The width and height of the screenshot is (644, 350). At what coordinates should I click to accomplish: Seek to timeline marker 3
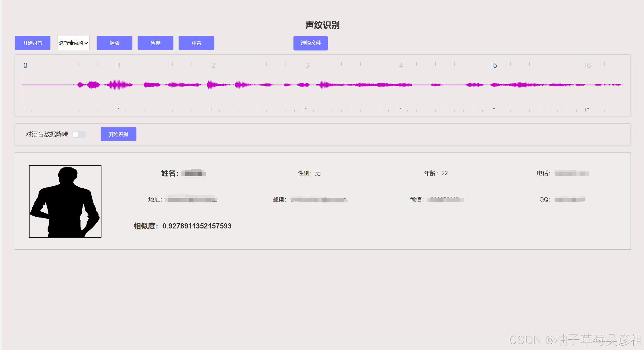point(307,66)
